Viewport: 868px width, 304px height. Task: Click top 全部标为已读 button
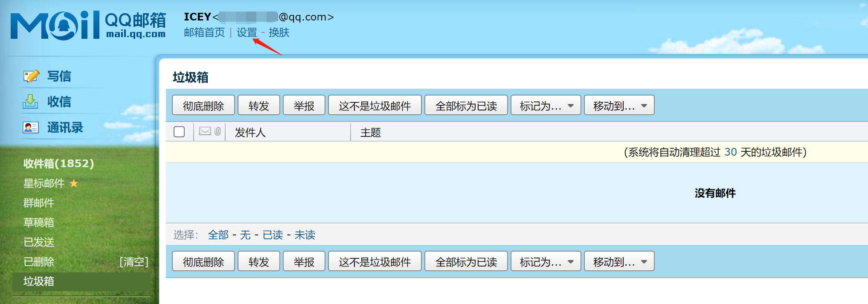coord(466,105)
